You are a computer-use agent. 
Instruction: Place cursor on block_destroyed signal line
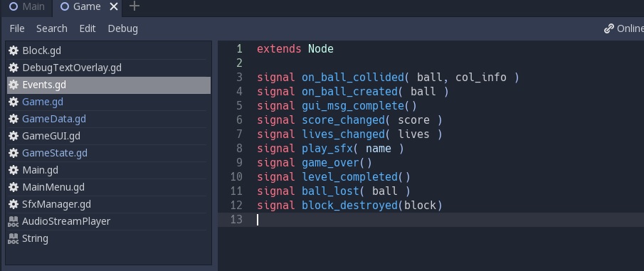tap(349, 206)
